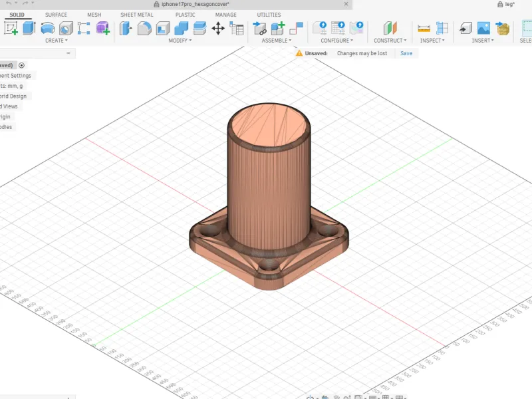Expand the CREATE dropdown menu
Image resolution: width=532 pixels, height=399 pixels.
(x=57, y=41)
